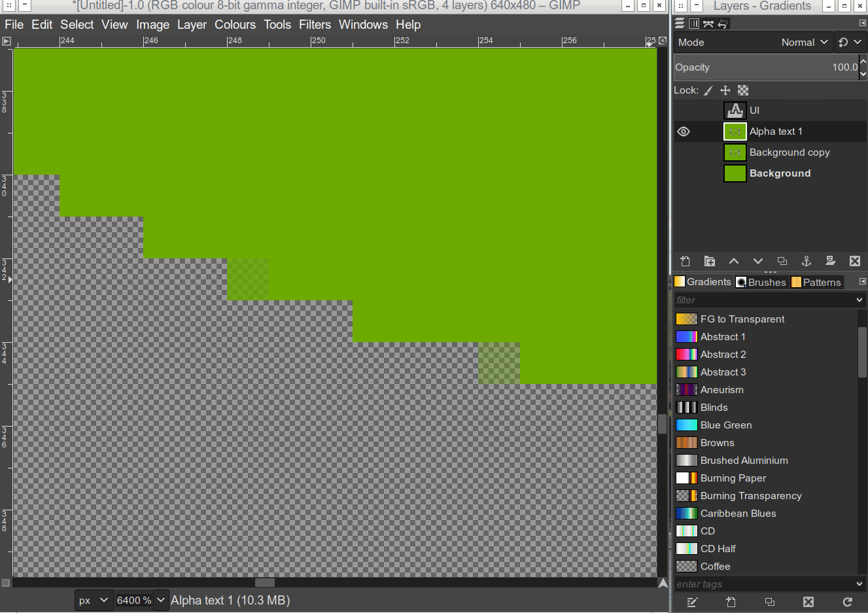This screenshot has height=613, width=868.
Task: Toggle Quick Mask at canvas bottom-left corner
Action: [x=6, y=583]
